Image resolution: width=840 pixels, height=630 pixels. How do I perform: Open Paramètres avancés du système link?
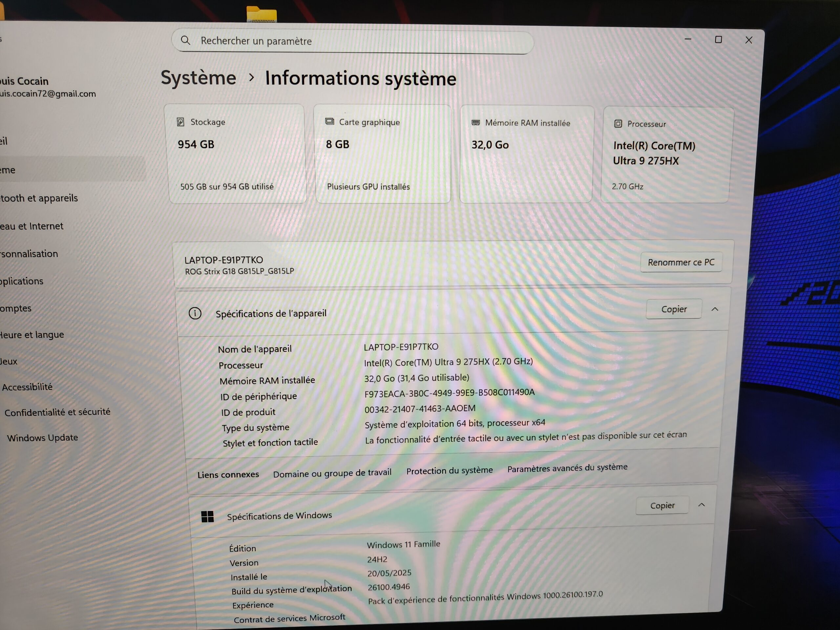(x=567, y=468)
